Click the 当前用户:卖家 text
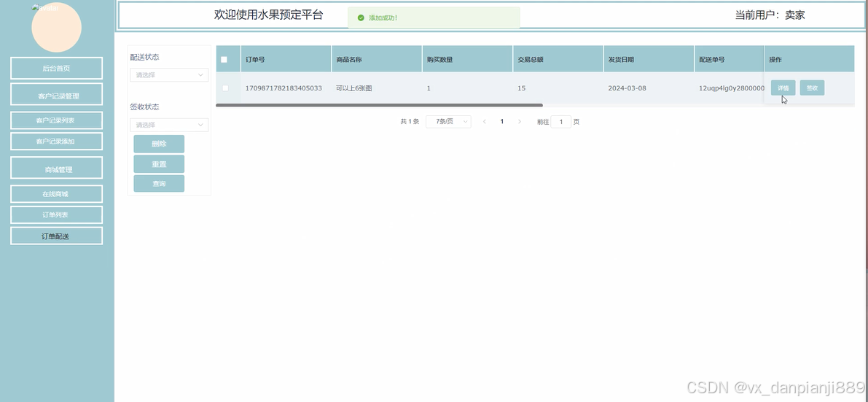The height and width of the screenshot is (402, 868). tap(770, 15)
